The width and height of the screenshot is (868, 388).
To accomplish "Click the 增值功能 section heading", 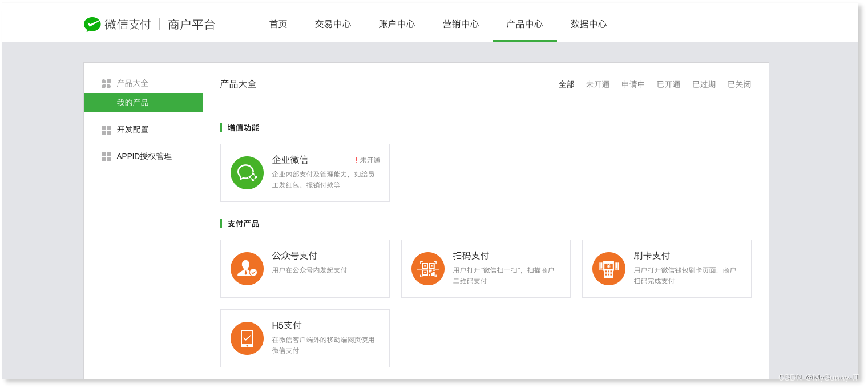I will coord(243,128).
